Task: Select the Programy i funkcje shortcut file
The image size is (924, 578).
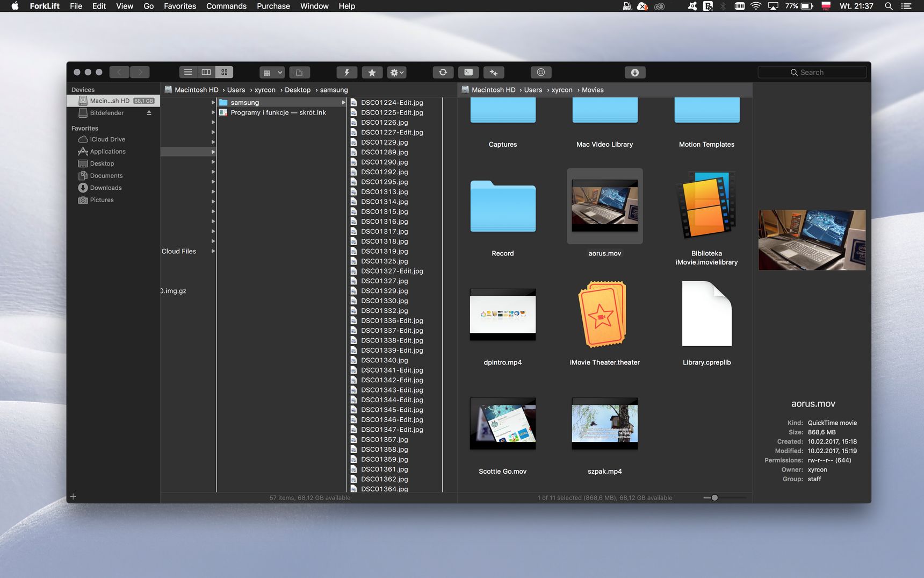Action: pyautogui.click(x=278, y=112)
